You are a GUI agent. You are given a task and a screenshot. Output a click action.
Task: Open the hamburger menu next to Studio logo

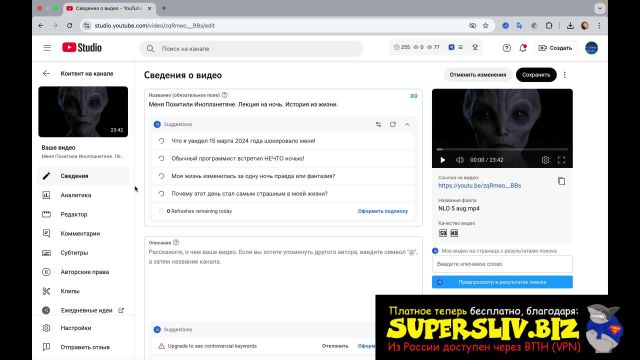coord(47,48)
